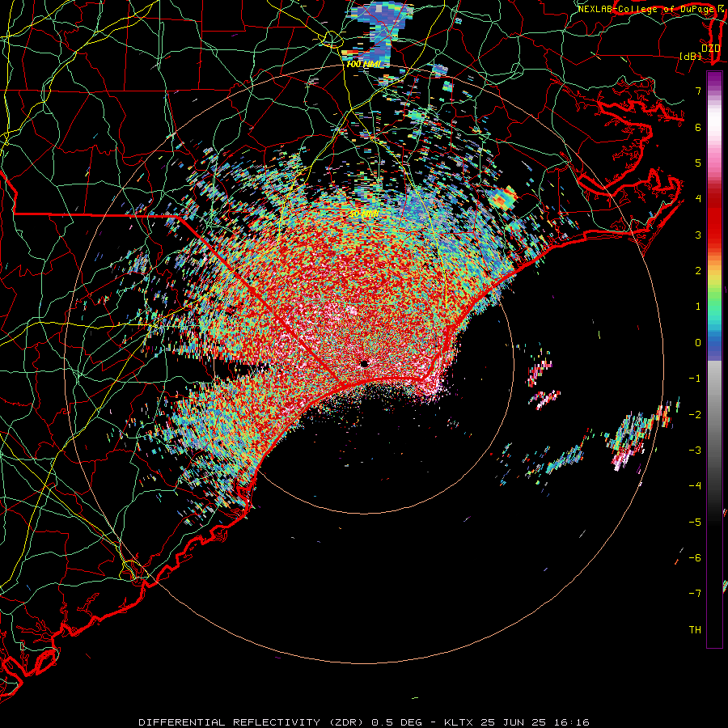Click the color scale label 5
Image resolution: width=728 pixels, height=728 pixels.
click(x=698, y=163)
